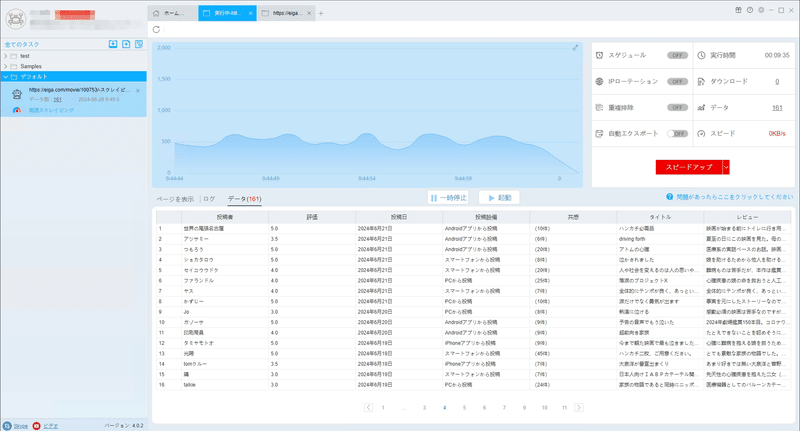
Task: Click the 高速スクレイピング speedometer icon
Action: tap(17, 110)
